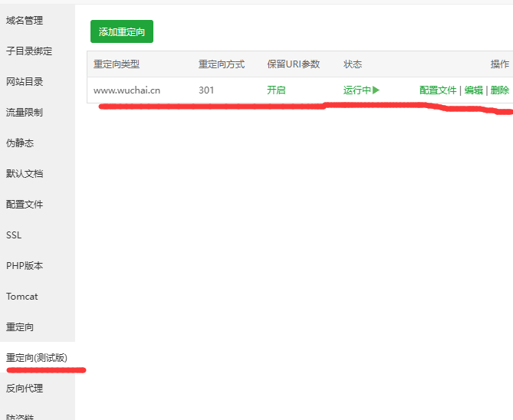Open 配置文件 in the left sidebar
513x420 pixels.
[25, 205]
